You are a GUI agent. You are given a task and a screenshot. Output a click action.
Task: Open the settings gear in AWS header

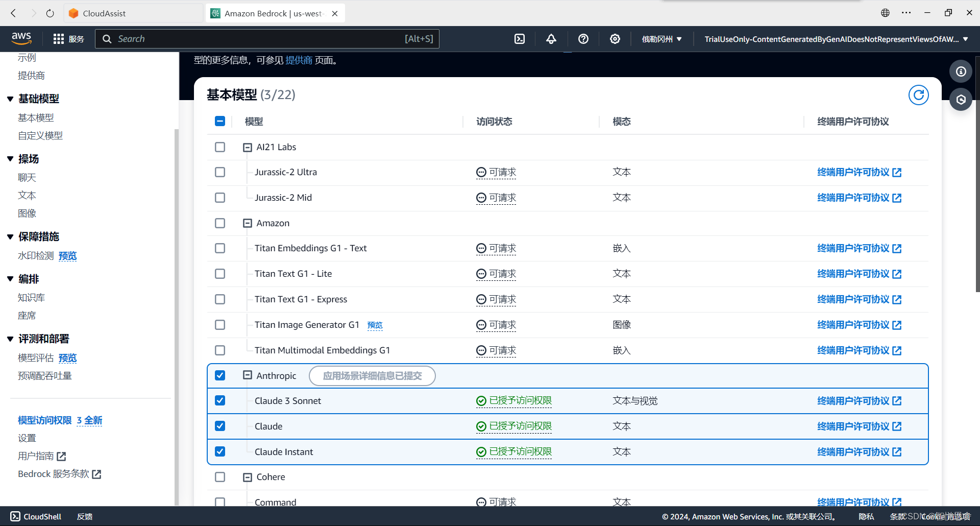tap(615, 39)
